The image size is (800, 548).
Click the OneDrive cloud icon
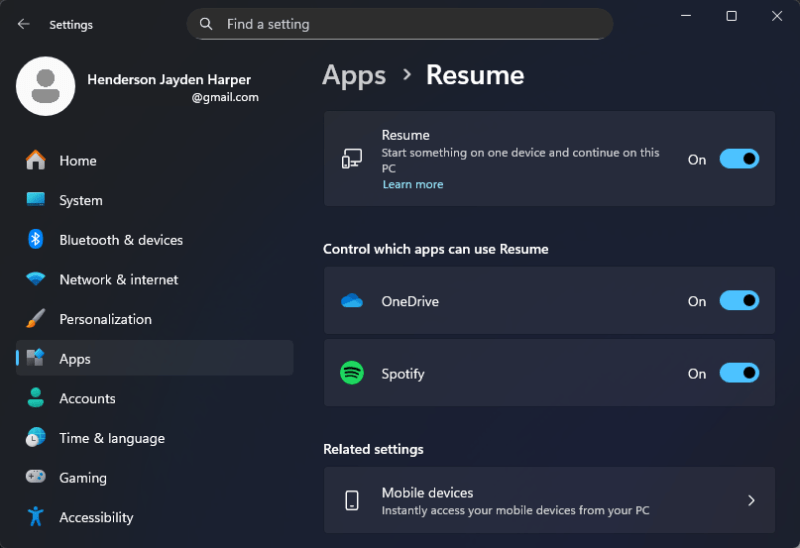coord(352,301)
